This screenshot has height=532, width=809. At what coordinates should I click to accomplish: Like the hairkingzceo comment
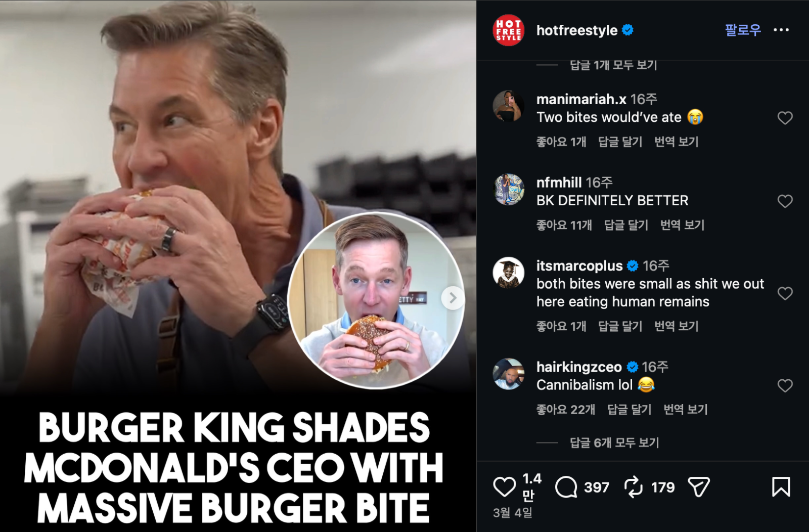[x=785, y=386]
